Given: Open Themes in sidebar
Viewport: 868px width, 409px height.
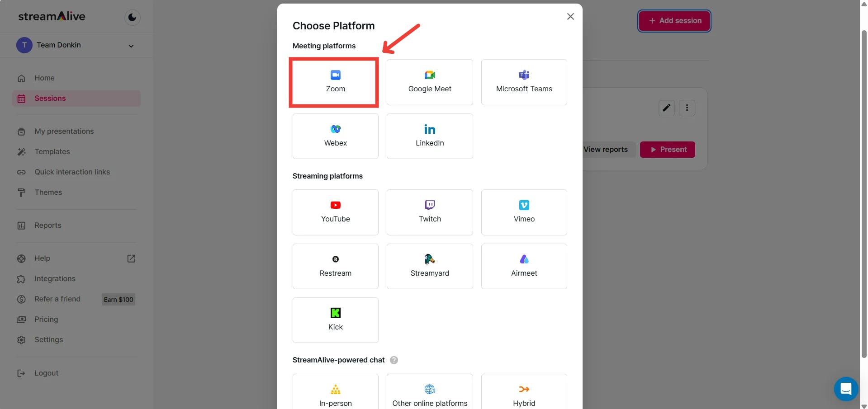Looking at the screenshot, I should click(76, 193).
